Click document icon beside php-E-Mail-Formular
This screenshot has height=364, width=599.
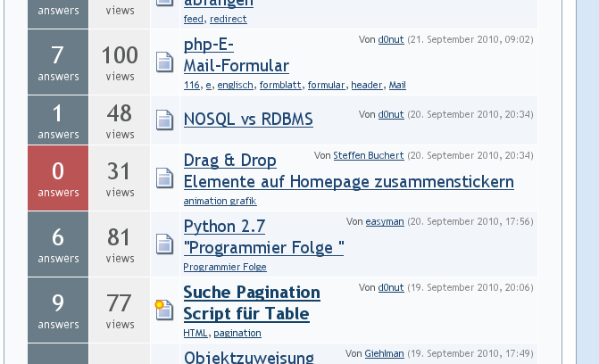pos(164,62)
